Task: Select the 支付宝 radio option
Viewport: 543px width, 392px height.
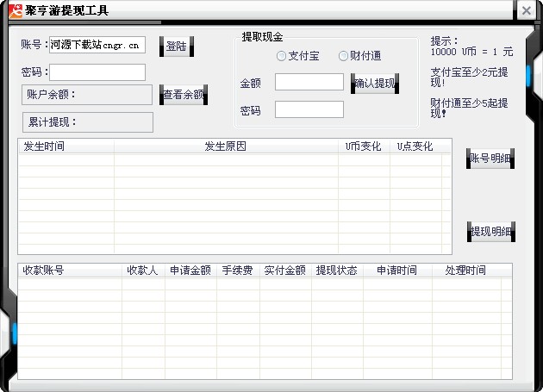Action: [282, 56]
